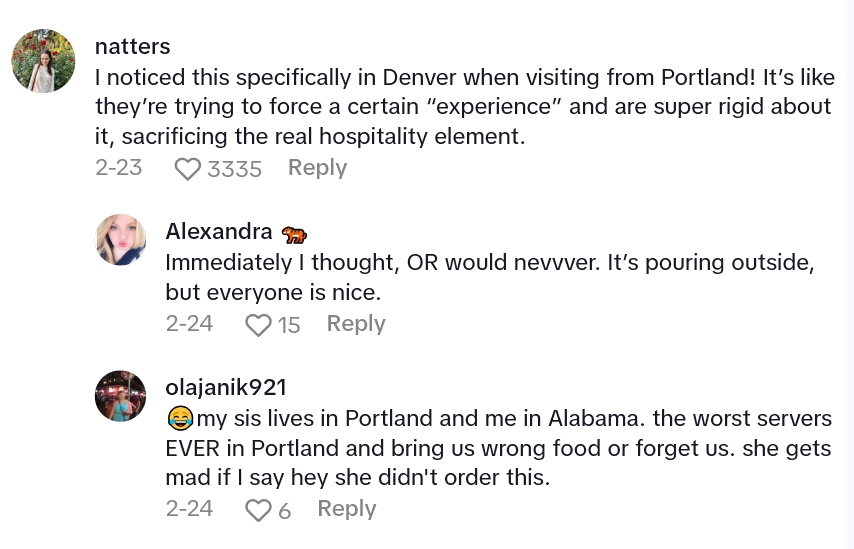Image resolution: width=854 pixels, height=549 pixels.
Task: Tap the heart on Alexandra's reply
Action: coord(259,325)
